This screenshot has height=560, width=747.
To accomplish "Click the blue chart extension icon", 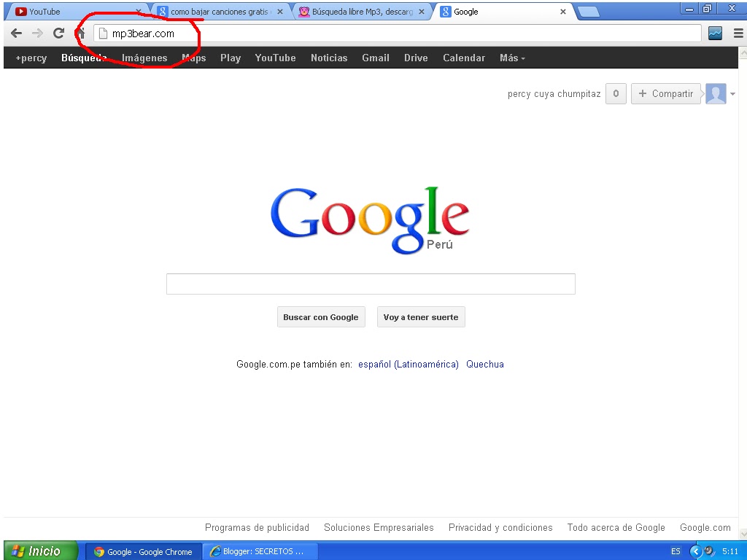I will [715, 34].
